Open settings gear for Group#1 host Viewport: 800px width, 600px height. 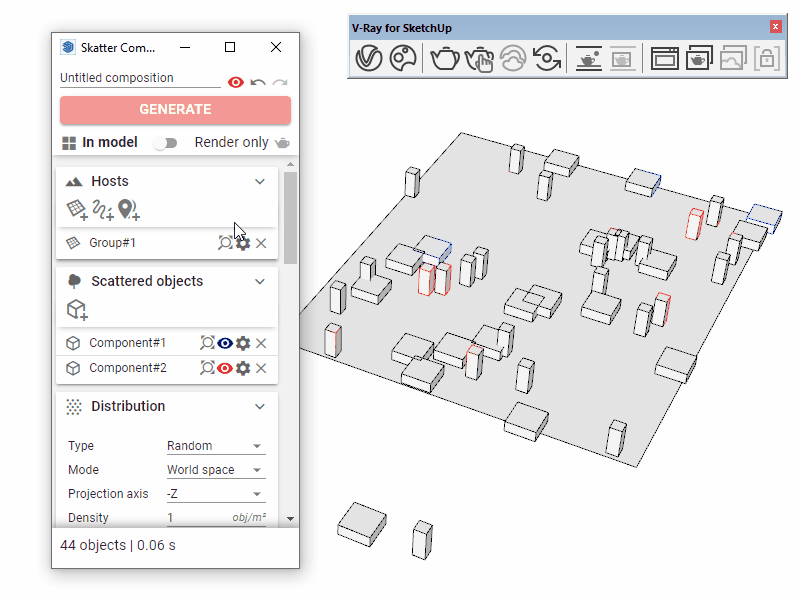(x=243, y=243)
